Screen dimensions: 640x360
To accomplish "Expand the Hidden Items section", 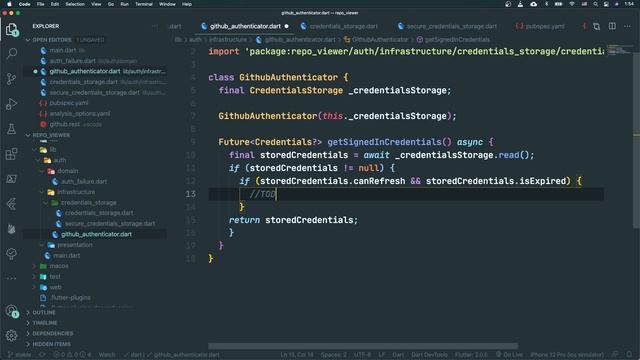I will [51, 344].
